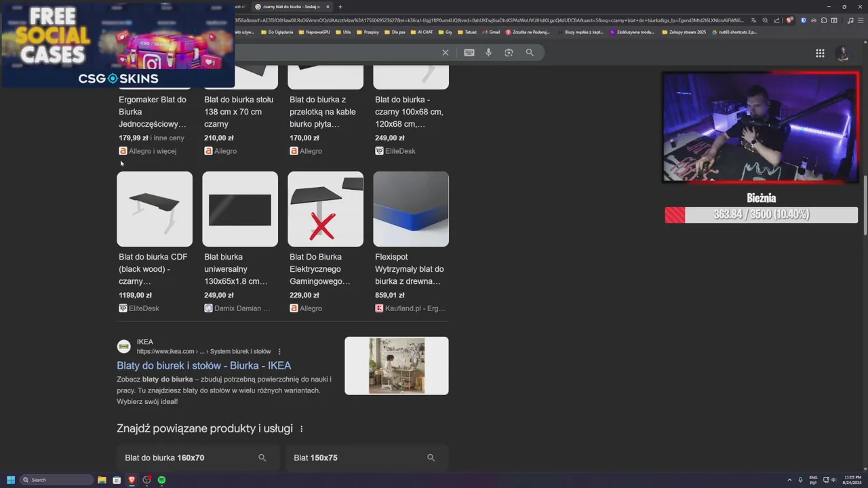Open the 'Zrzutka na Podanuj' bookmark
Screen dimensions: 868x488
click(x=528, y=32)
